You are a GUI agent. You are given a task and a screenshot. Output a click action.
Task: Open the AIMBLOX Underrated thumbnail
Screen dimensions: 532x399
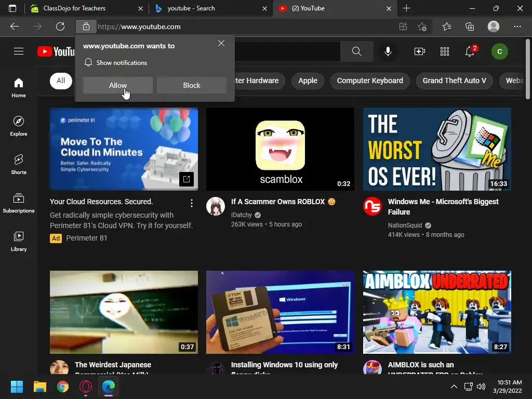coord(437,312)
